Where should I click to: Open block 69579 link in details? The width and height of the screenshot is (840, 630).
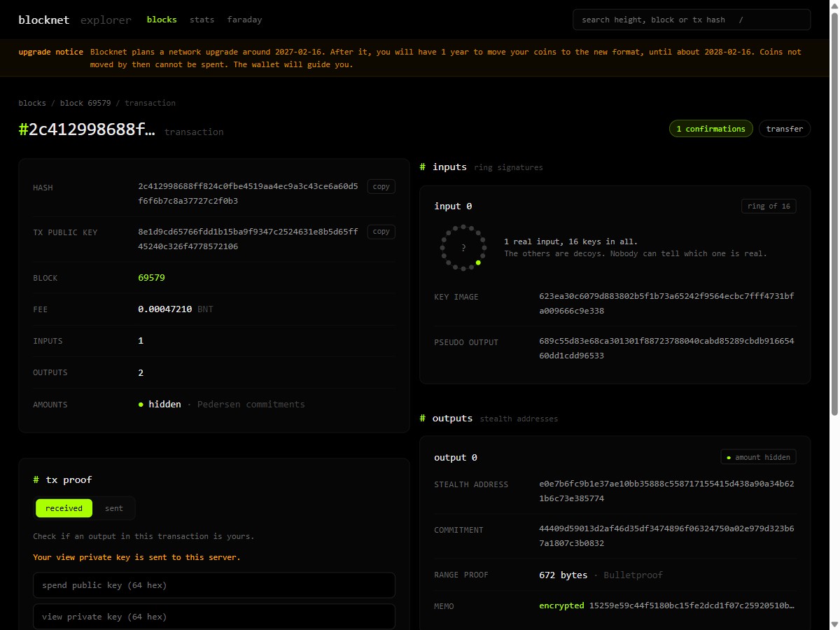point(151,278)
